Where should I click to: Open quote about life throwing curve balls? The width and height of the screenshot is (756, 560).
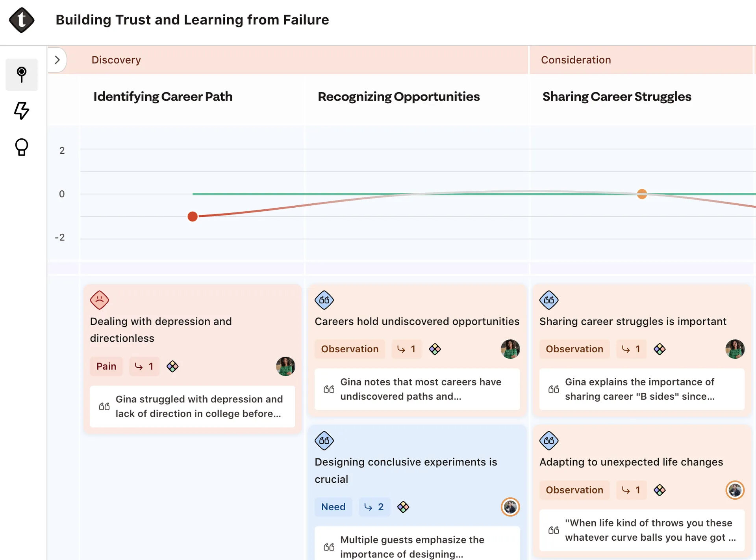pyautogui.click(x=642, y=530)
